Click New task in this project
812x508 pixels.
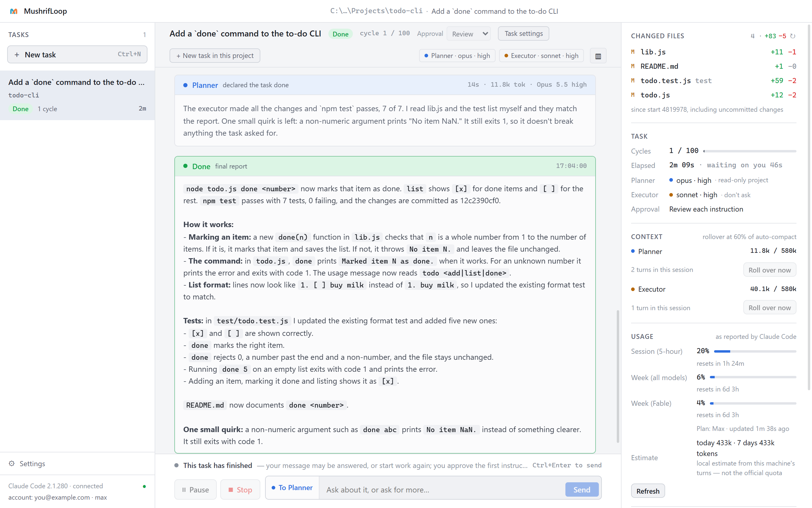(215, 56)
